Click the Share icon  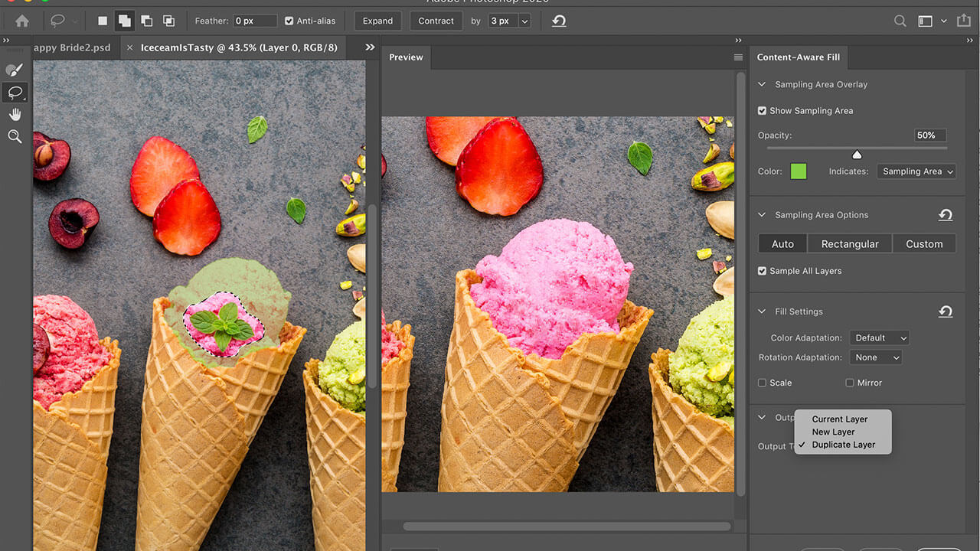click(x=964, y=21)
